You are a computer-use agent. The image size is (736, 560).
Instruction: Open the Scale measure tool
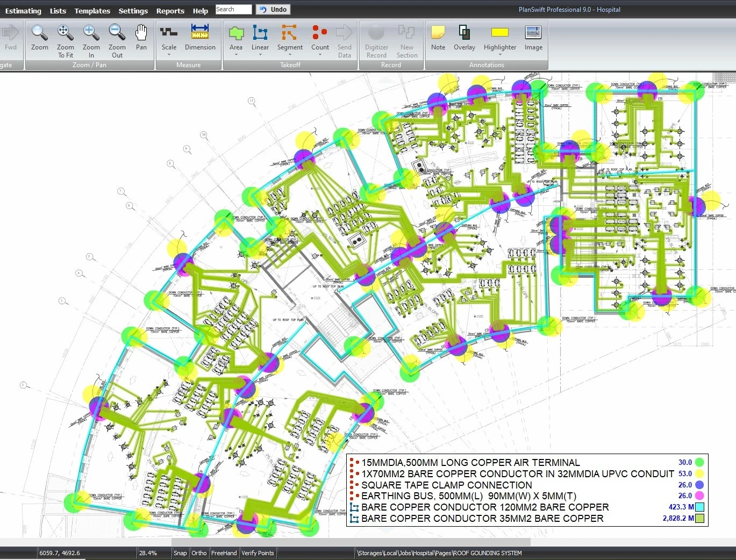[169, 38]
